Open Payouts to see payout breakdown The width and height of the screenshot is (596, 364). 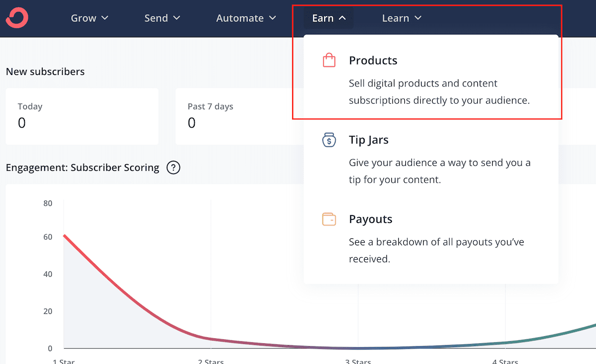371,218
